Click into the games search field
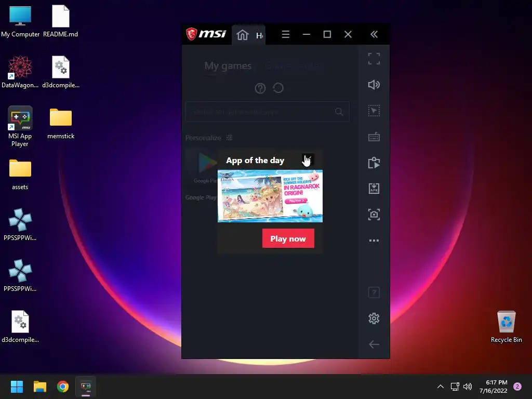This screenshot has height=399, width=532. (268, 112)
